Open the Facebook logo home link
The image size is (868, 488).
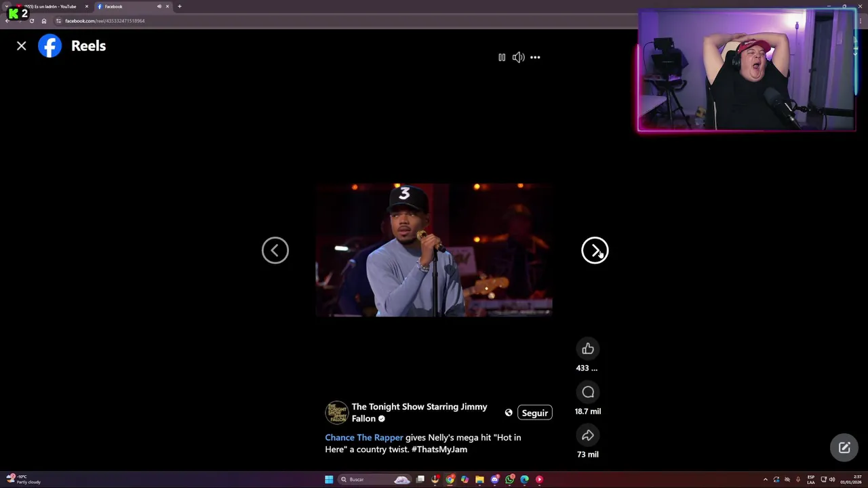(50, 46)
